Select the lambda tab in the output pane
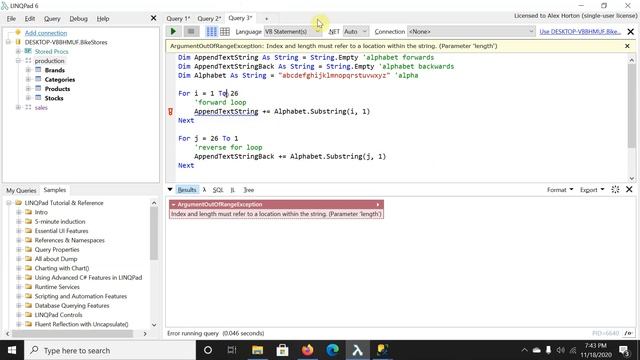Screen dimensions: 640x360 tap(204, 189)
